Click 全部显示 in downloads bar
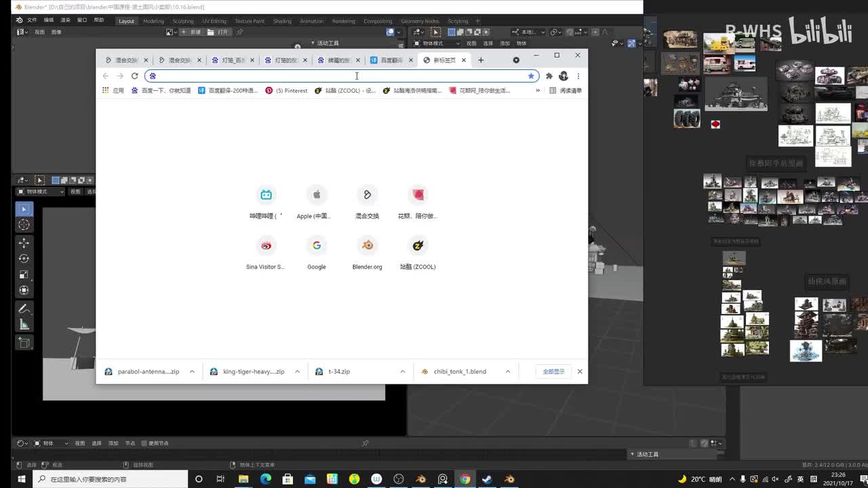Viewport: 868px width, 488px height. pyautogui.click(x=553, y=371)
